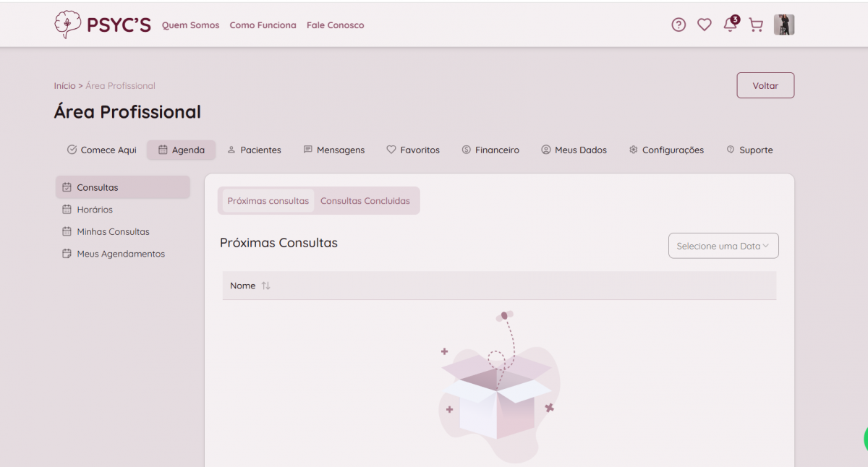This screenshot has width=868, height=467.
Task: Navigate to Configurações
Action: 666,150
